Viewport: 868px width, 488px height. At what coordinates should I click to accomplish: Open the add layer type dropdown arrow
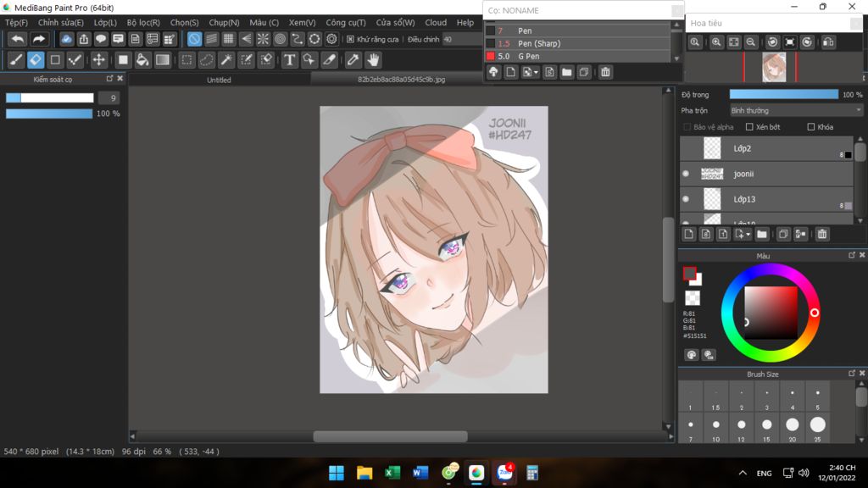coord(748,235)
